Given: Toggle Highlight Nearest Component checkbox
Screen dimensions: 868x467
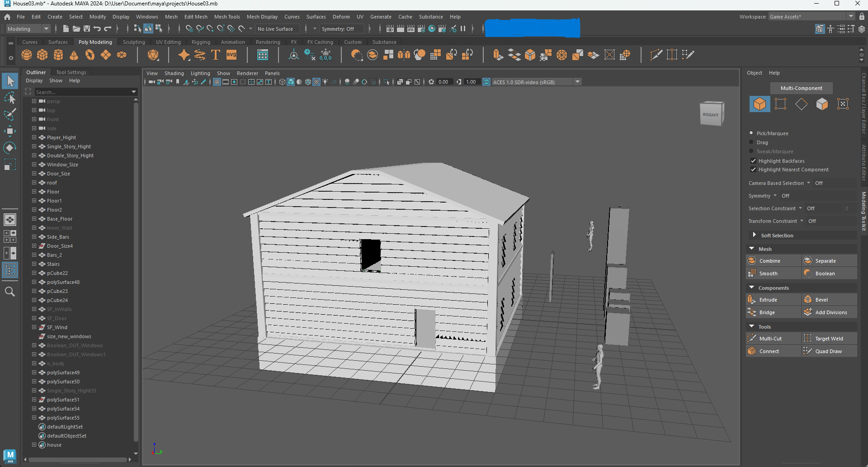Looking at the screenshot, I should click(753, 169).
